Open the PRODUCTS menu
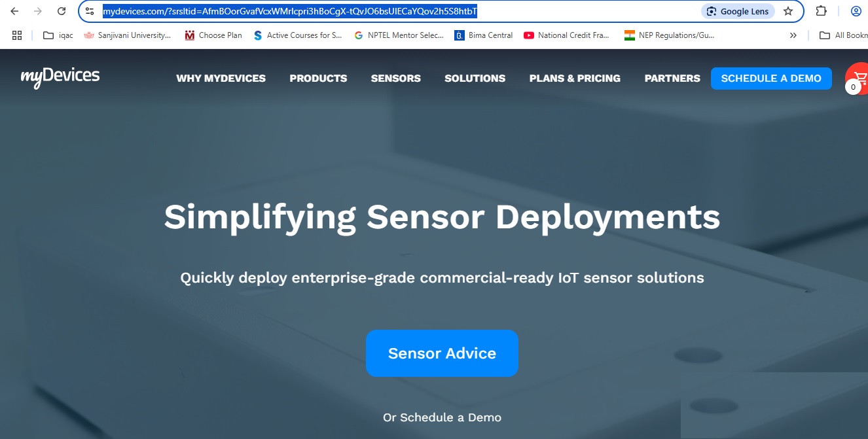The image size is (868, 439). click(318, 79)
